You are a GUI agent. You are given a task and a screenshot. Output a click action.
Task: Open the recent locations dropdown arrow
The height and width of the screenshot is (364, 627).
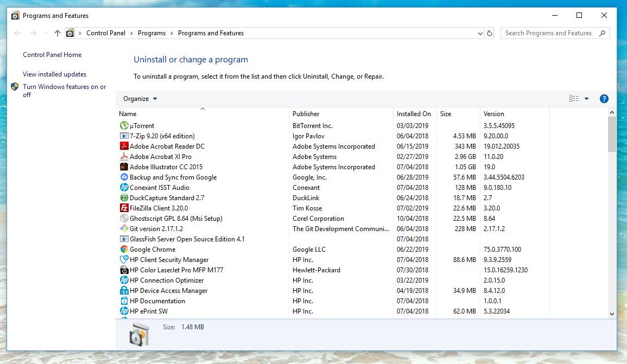[46, 33]
